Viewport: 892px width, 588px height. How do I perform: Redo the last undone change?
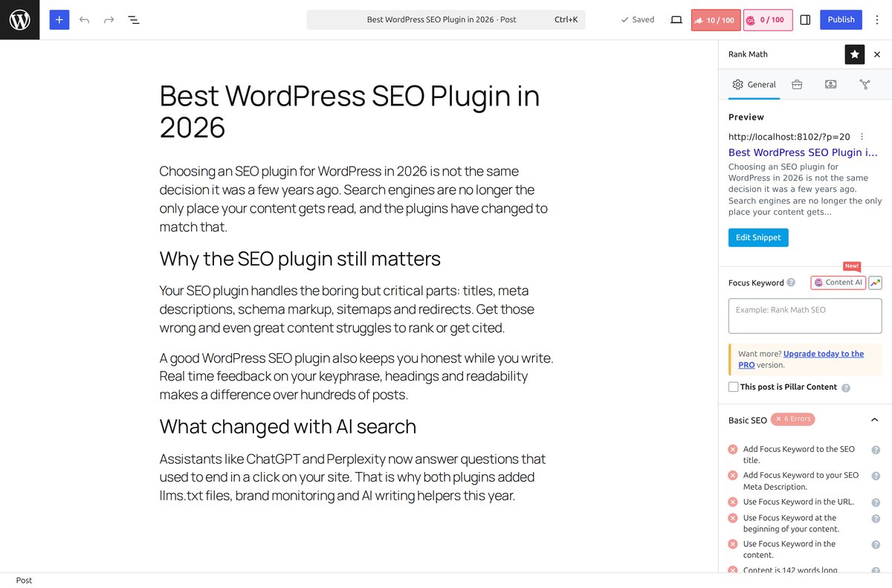pos(109,20)
